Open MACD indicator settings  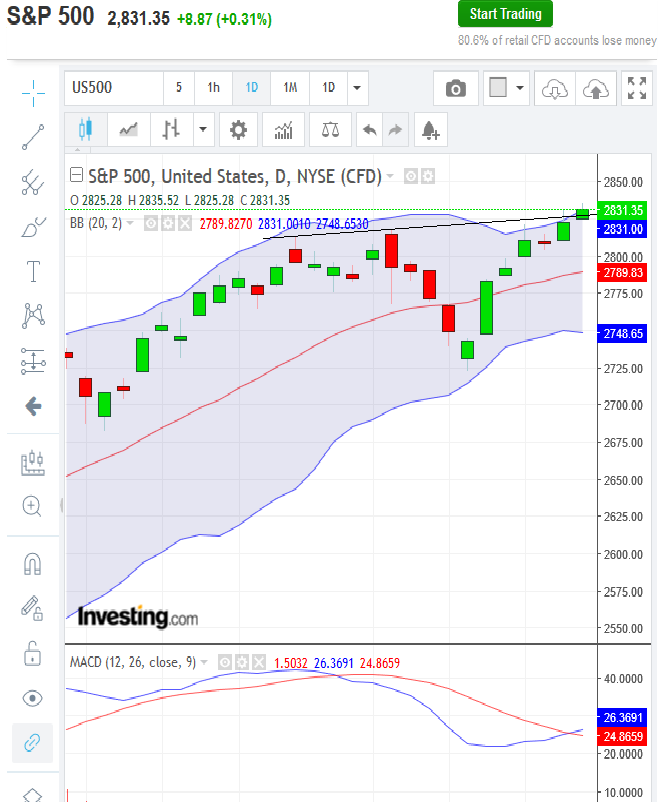point(242,663)
